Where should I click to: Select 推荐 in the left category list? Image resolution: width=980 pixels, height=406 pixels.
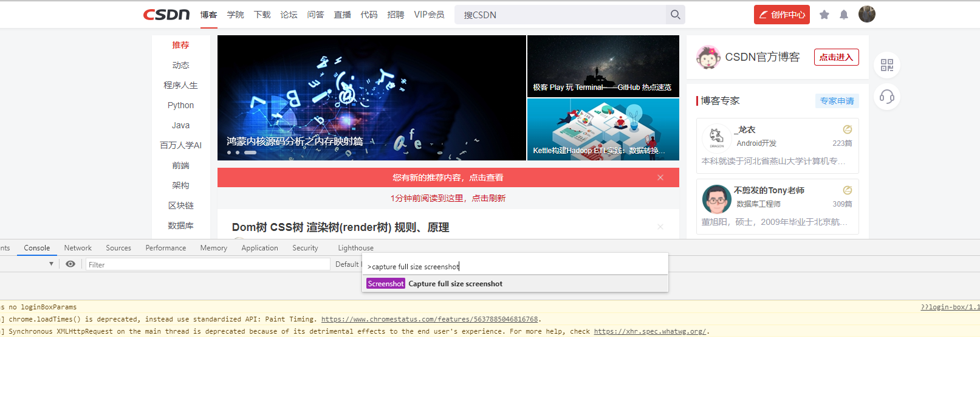click(x=180, y=45)
